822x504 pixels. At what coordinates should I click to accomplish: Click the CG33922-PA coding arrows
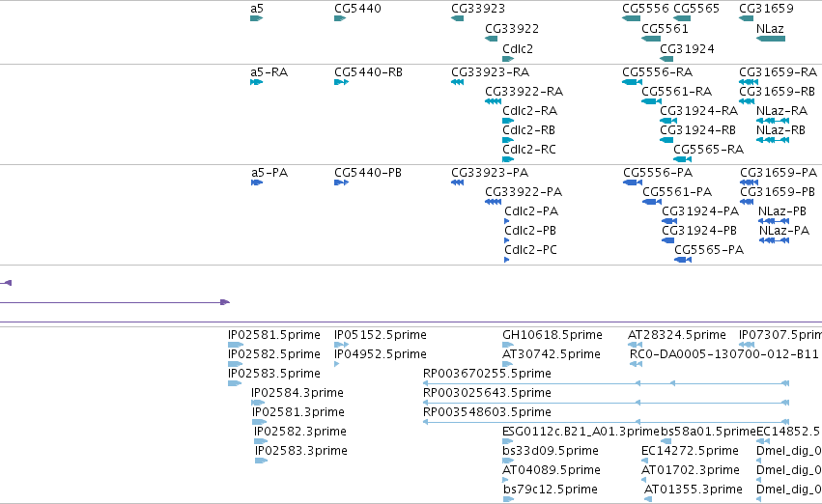[494, 202]
